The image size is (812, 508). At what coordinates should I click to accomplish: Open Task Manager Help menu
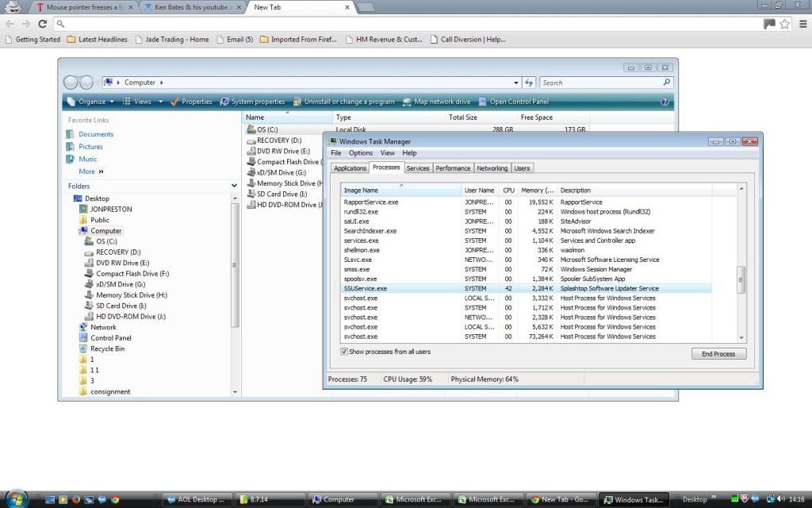click(410, 153)
